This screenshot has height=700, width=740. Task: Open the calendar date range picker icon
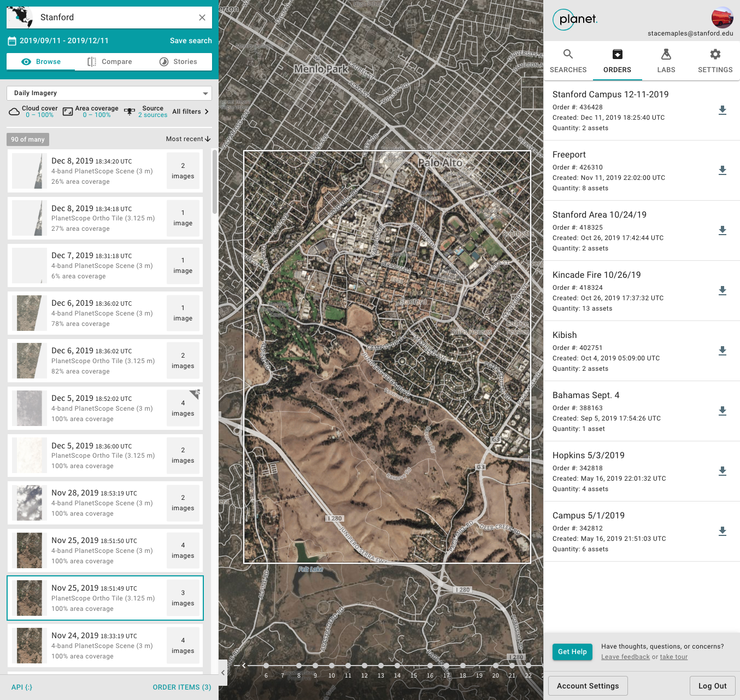[12, 41]
